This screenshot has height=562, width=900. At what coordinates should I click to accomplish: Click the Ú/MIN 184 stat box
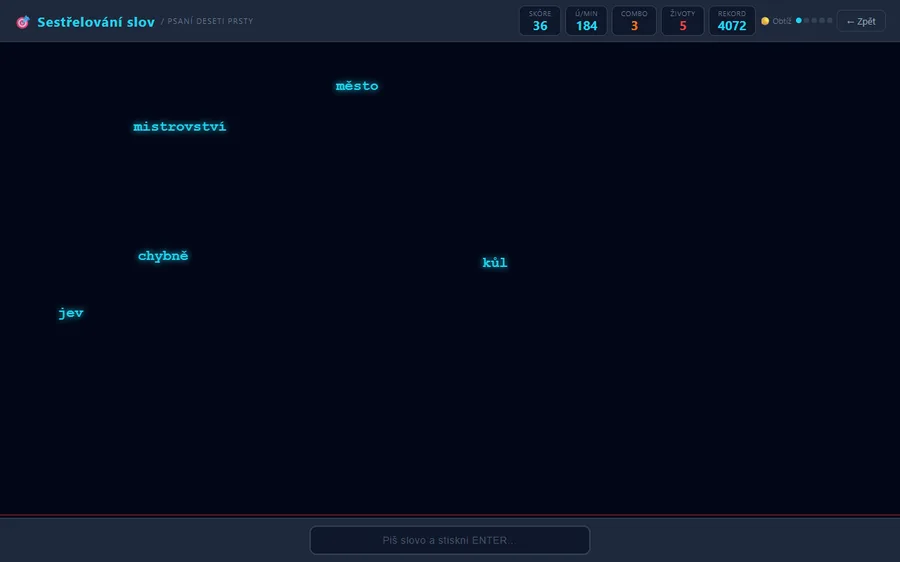point(586,21)
